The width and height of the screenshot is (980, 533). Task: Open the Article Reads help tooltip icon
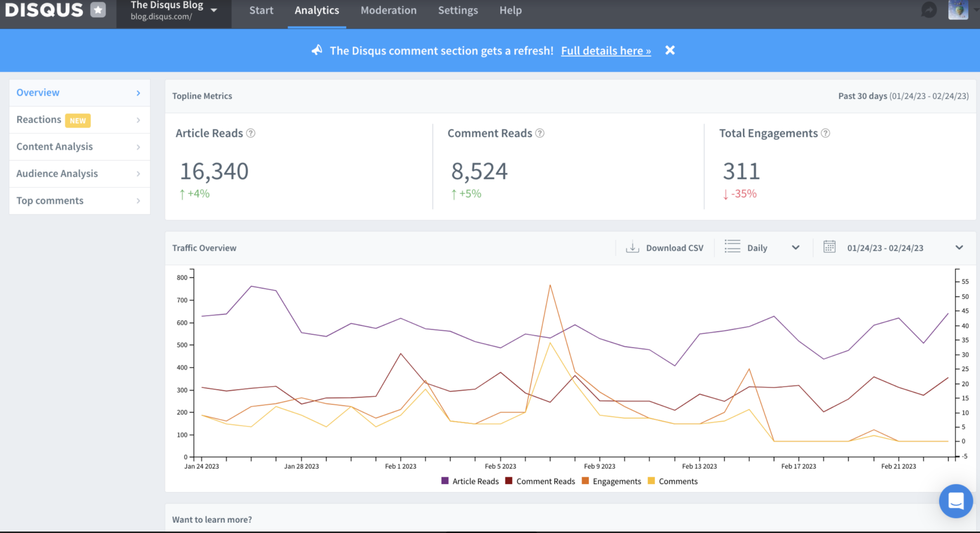(251, 133)
